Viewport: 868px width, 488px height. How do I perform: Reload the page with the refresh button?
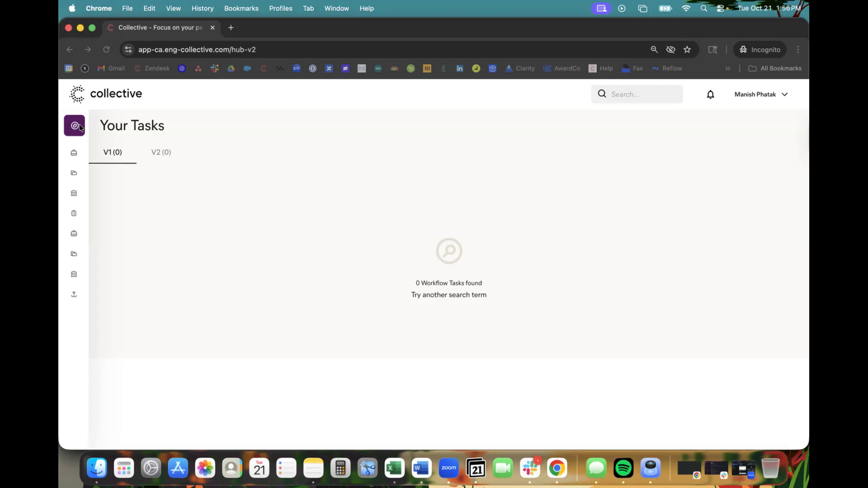click(x=106, y=50)
